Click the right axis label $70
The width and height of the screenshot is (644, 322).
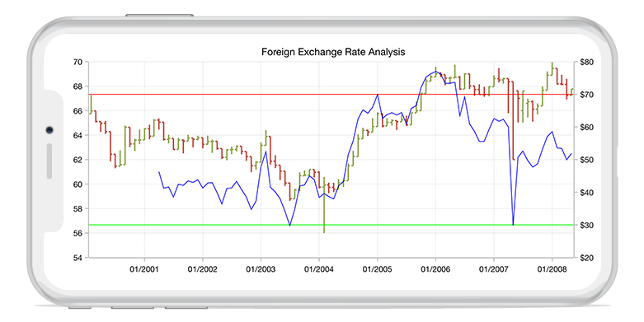[586, 95]
